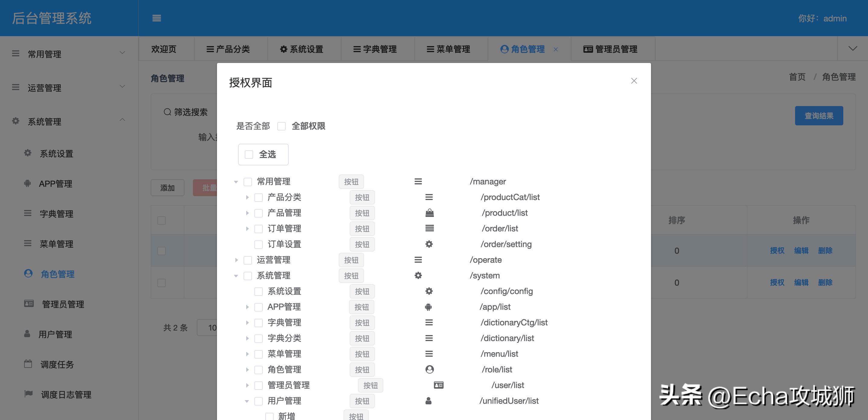Click the 查询结果 button
The width and height of the screenshot is (868, 420).
pyautogui.click(x=819, y=115)
